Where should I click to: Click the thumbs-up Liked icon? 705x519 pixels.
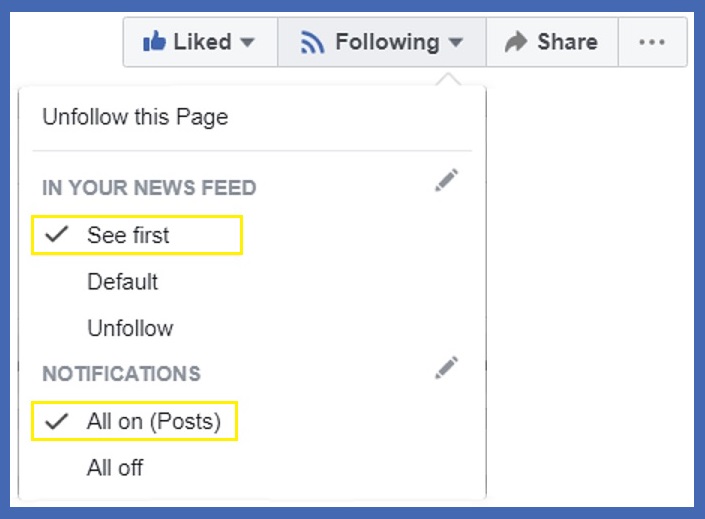pos(154,42)
